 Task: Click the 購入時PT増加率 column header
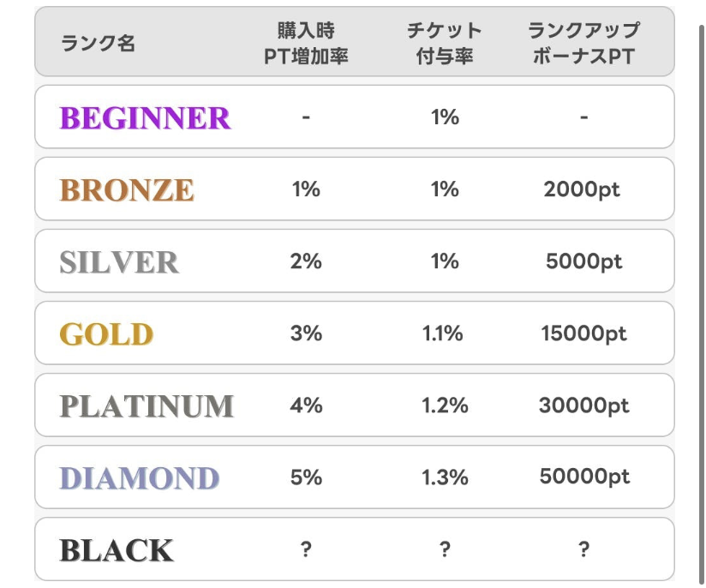tap(306, 43)
